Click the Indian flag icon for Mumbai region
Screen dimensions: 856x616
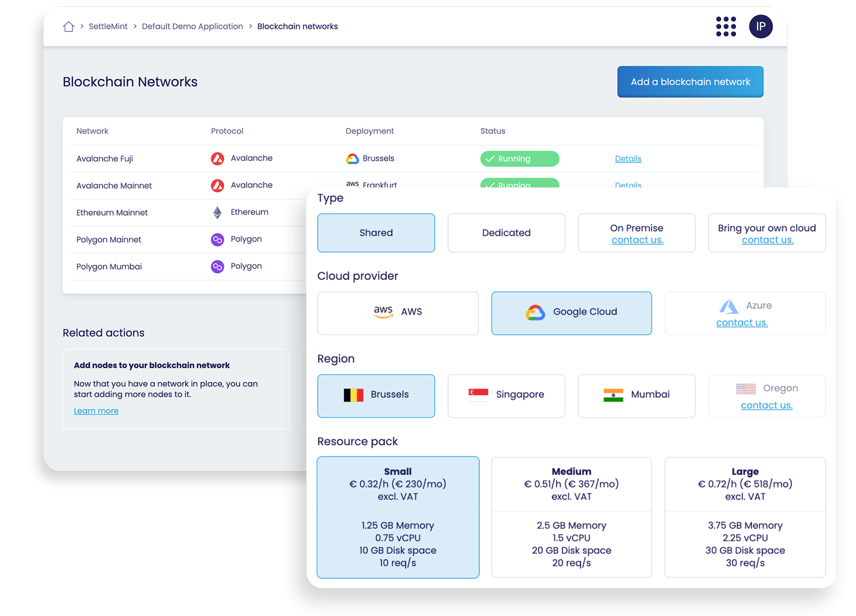612,395
